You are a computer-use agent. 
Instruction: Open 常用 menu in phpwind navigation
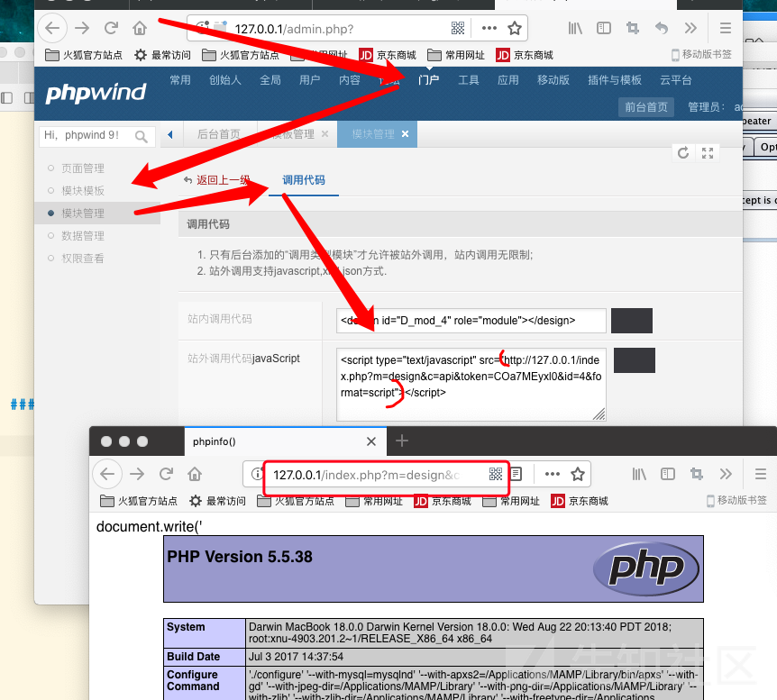(x=180, y=80)
